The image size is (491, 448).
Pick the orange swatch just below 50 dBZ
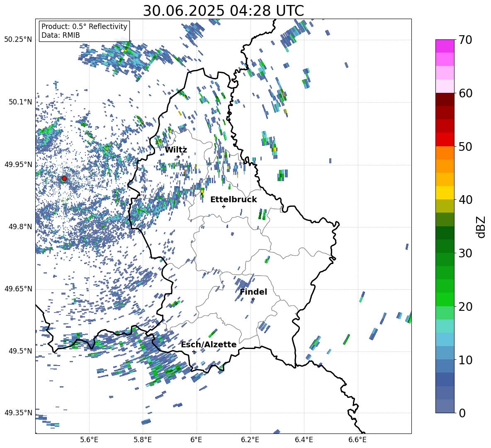click(445, 153)
